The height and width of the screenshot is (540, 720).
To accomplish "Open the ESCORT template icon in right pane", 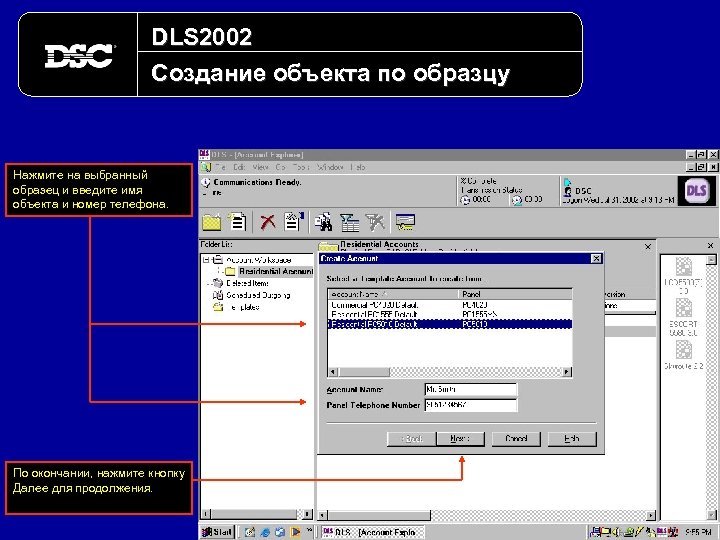I will tap(684, 308).
